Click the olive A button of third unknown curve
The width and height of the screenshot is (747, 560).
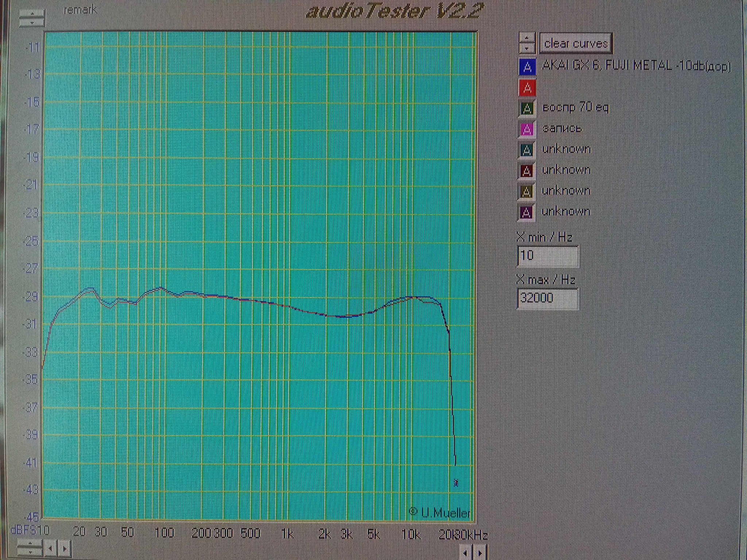point(526,191)
